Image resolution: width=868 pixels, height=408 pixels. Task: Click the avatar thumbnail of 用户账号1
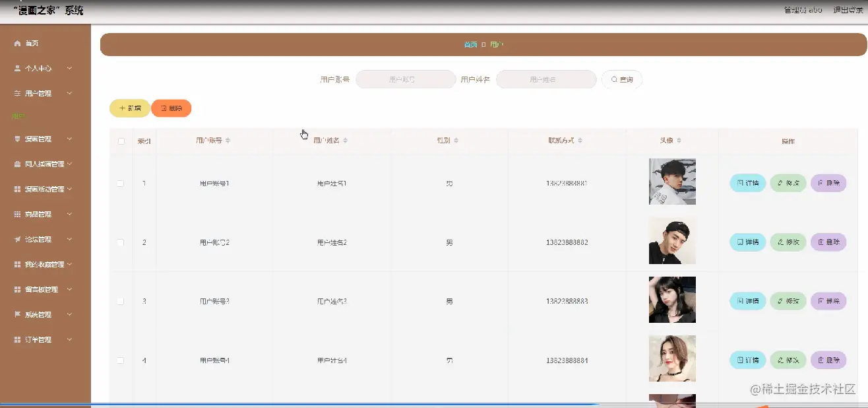672,181
